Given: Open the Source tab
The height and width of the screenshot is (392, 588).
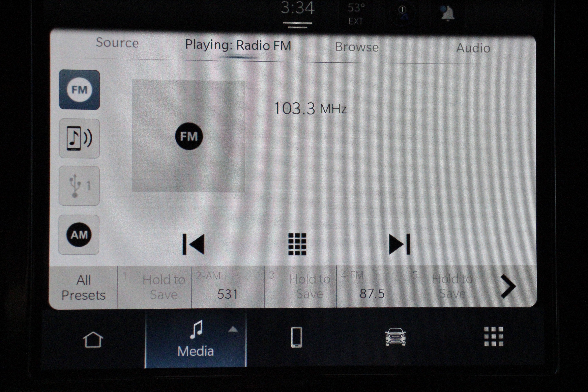Looking at the screenshot, I should [x=117, y=43].
